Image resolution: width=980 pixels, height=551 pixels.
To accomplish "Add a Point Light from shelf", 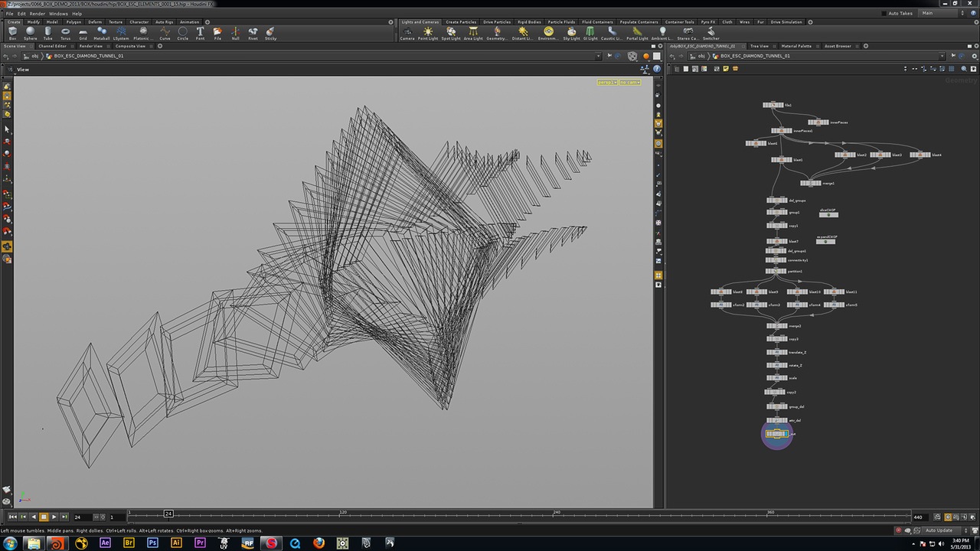I will click(x=428, y=33).
